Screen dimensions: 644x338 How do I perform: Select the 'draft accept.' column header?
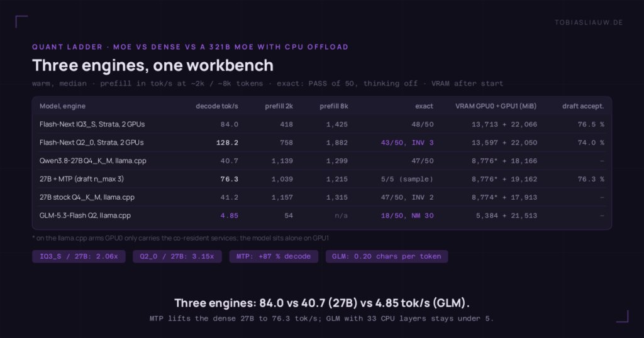(583, 106)
